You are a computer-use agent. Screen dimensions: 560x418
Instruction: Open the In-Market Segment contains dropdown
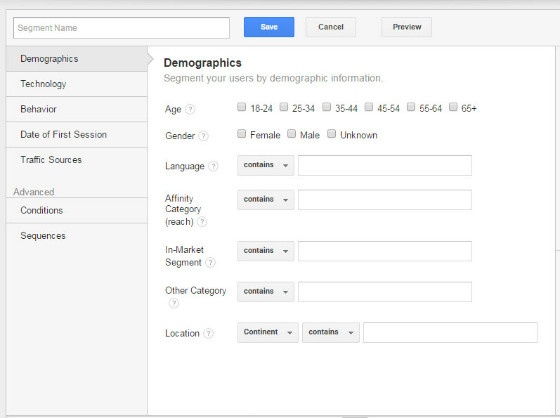(x=266, y=251)
